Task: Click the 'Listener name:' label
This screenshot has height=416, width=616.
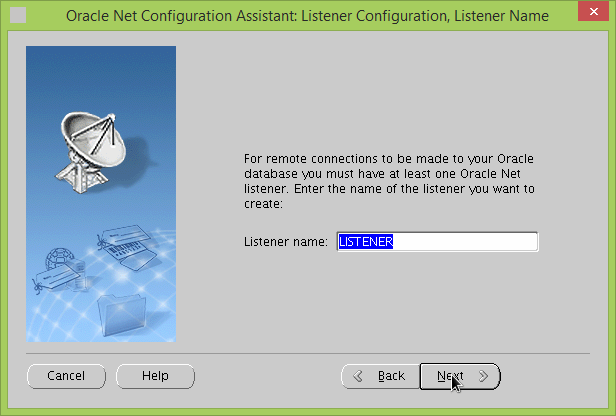Action: click(285, 242)
